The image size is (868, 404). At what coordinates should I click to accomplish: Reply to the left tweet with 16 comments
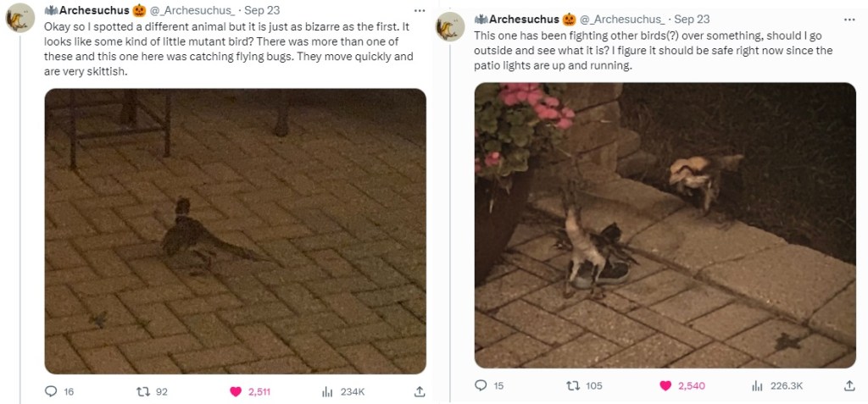(50, 391)
